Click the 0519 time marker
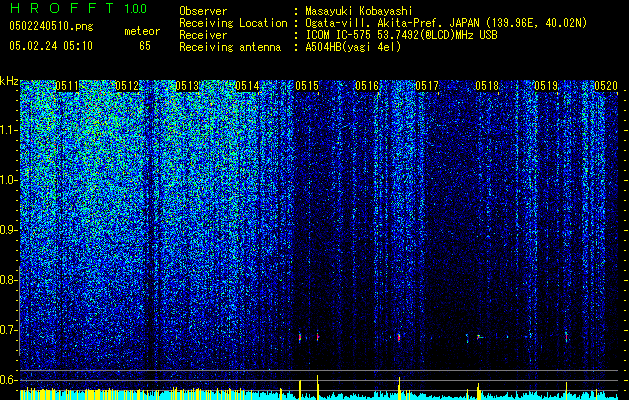629x400 pixels. 546,86
